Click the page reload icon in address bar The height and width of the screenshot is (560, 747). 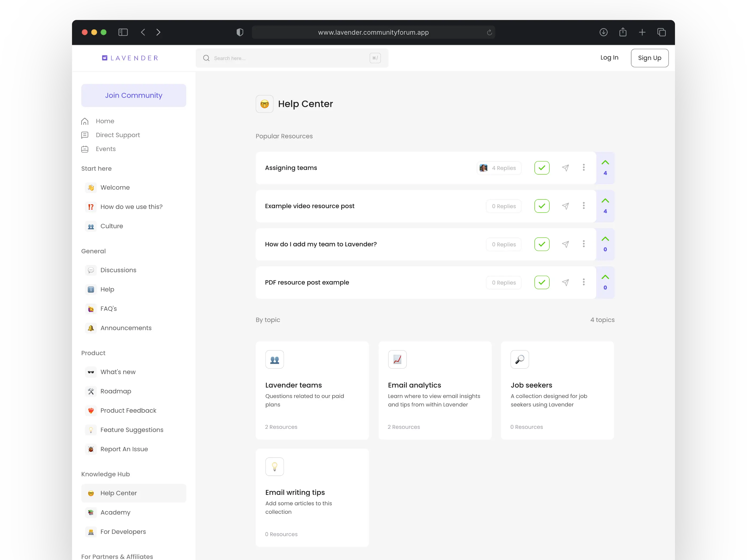pyautogui.click(x=489, y=33)
